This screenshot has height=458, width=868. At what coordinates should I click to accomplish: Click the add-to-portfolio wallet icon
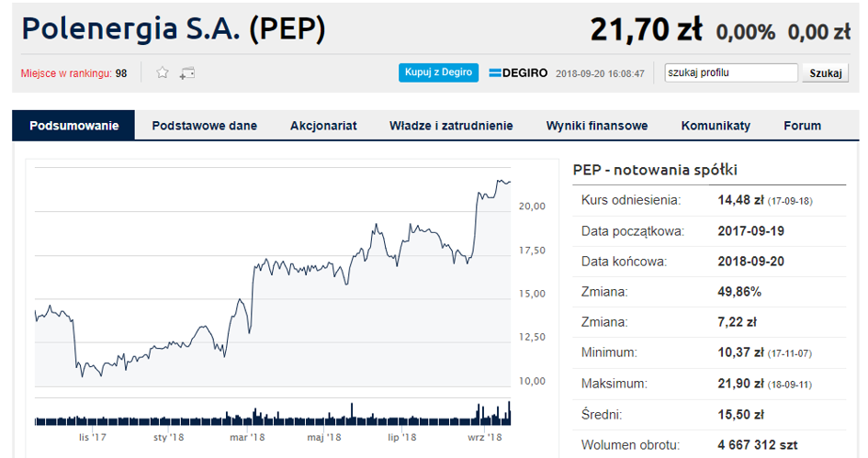187,73
